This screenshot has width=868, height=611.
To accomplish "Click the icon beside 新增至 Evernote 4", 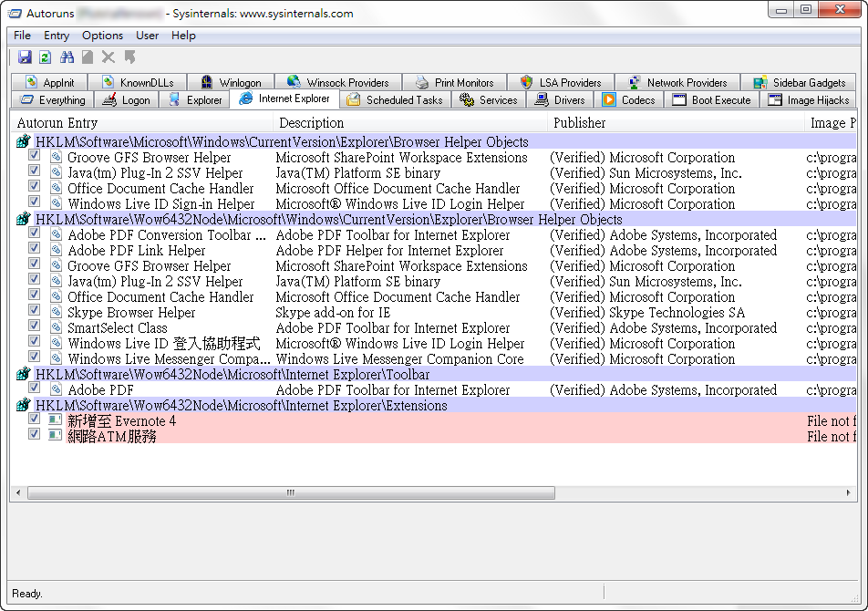I will pos(55,419).
